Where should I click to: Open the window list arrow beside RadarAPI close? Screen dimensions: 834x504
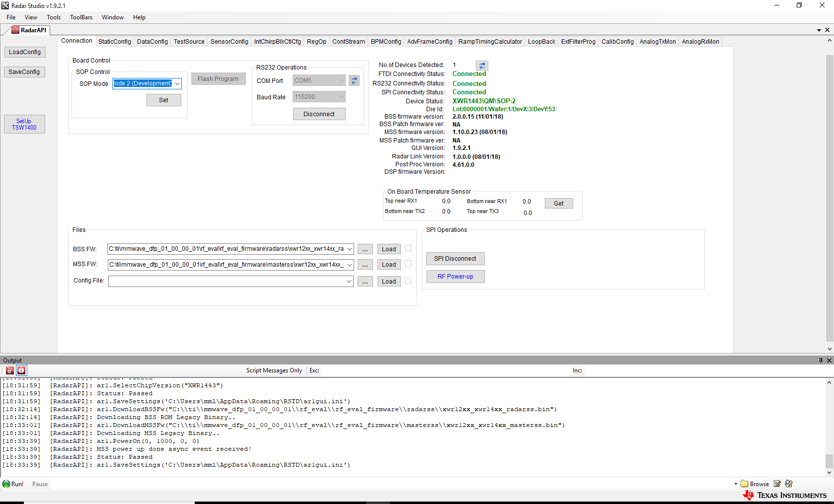pos(819,30)
